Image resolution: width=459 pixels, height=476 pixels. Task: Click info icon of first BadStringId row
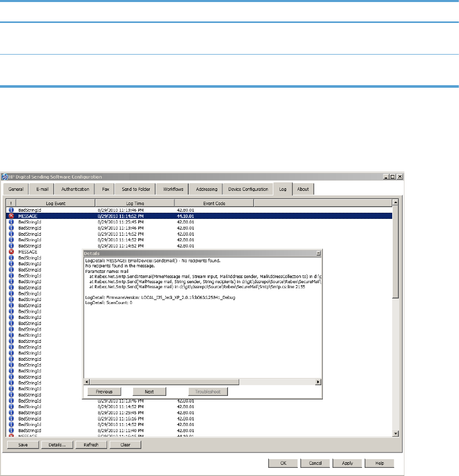click(11, 210)
